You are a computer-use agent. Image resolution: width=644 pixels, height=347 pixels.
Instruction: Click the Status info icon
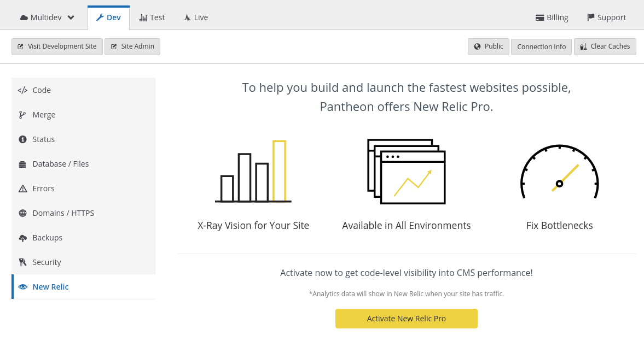[x=22, y=139]
